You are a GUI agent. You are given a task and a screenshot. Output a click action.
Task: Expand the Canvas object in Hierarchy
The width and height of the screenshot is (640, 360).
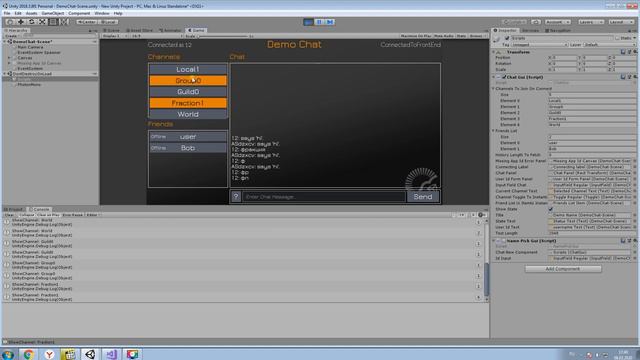[x=9, y=58]
